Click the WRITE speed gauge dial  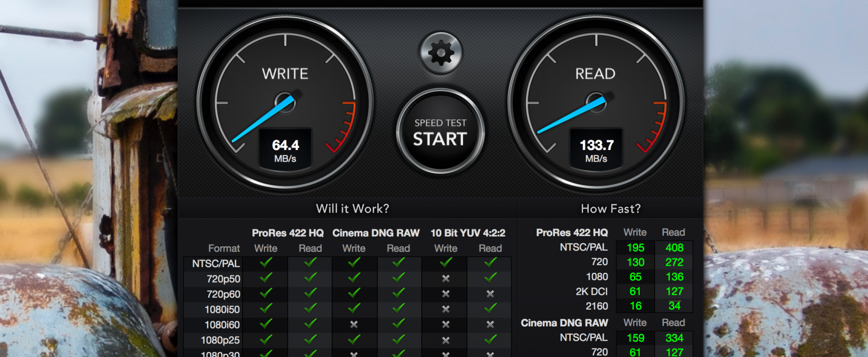pyautogui.click(x=285, y=104)
